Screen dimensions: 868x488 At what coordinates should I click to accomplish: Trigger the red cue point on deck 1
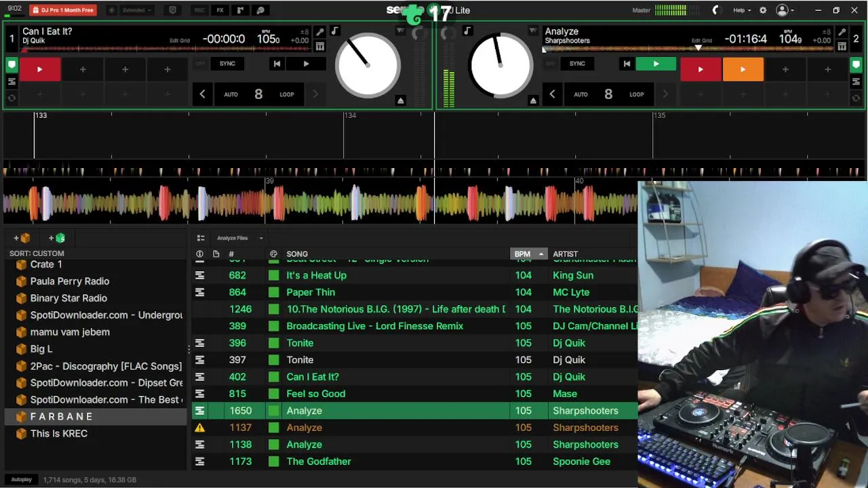coord(39,69)
